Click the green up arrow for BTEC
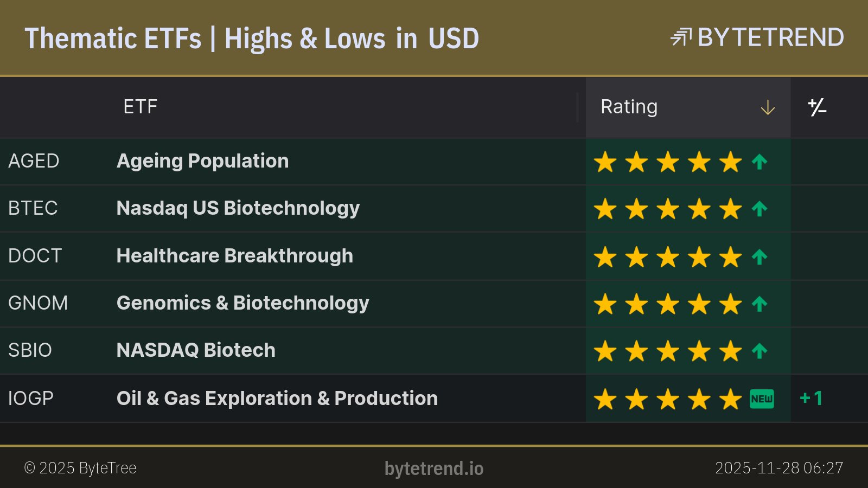Image resolution: width=868 pixels, height=488 pixels. pos(759,209)
